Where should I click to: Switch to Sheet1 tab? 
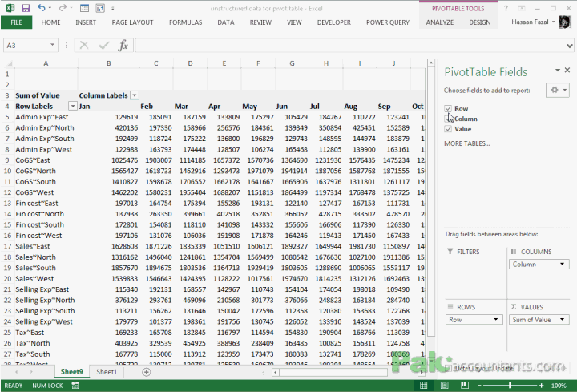coord(107,372)
